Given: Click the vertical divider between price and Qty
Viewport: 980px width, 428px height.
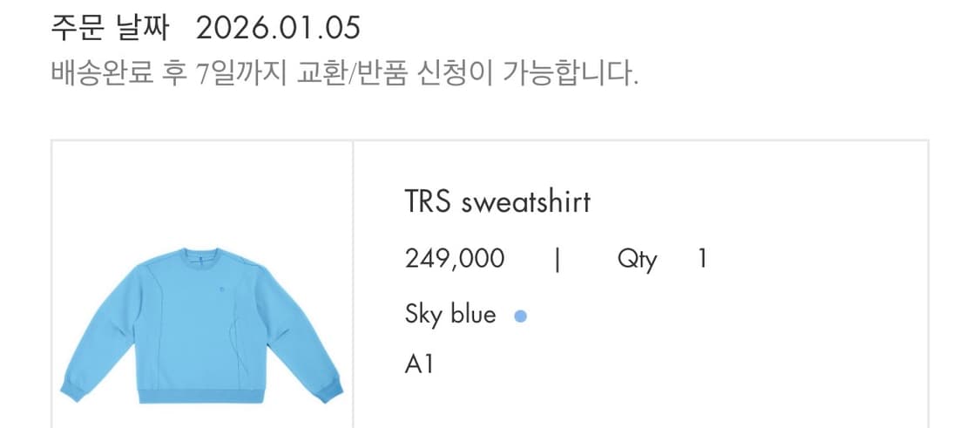Looking at the screenshot, I should pyautogui.click(x=557, y=259).
